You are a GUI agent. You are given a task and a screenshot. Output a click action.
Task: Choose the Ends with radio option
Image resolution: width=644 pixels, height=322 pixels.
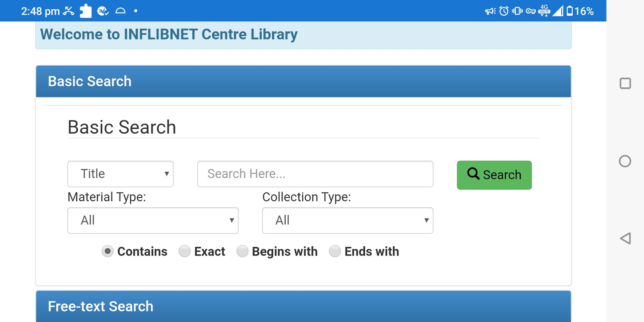pyautogui.click(x=335, y=252)
